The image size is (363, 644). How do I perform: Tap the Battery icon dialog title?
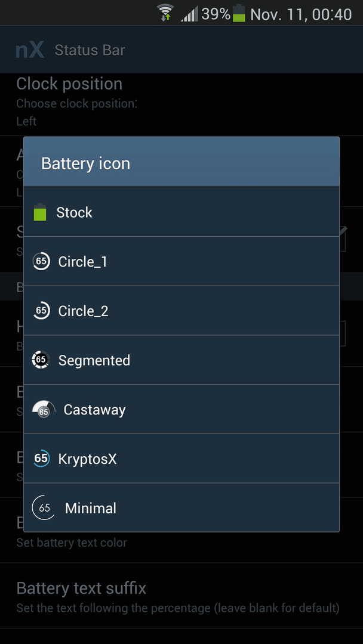pos(85,163)
